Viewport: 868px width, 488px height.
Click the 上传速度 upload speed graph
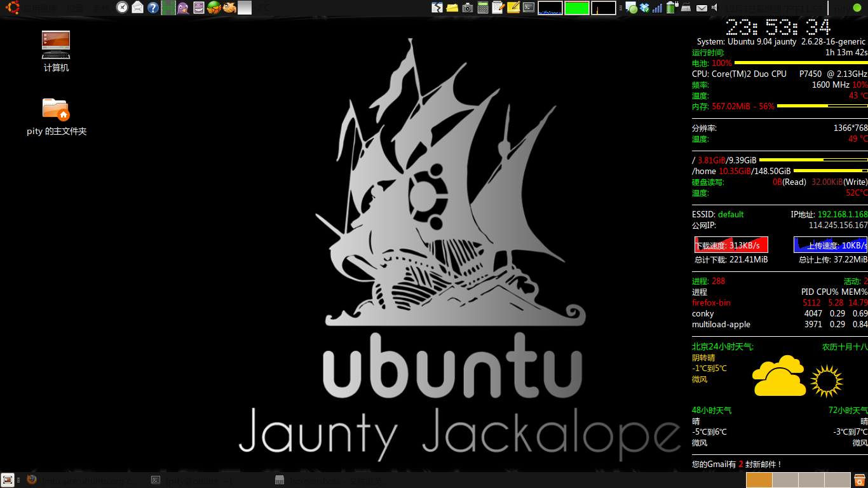[831, 245]
